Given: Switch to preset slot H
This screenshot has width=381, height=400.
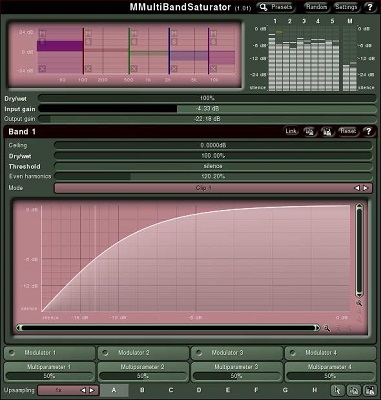Looking at the screenshot, I should coord(315,390).
